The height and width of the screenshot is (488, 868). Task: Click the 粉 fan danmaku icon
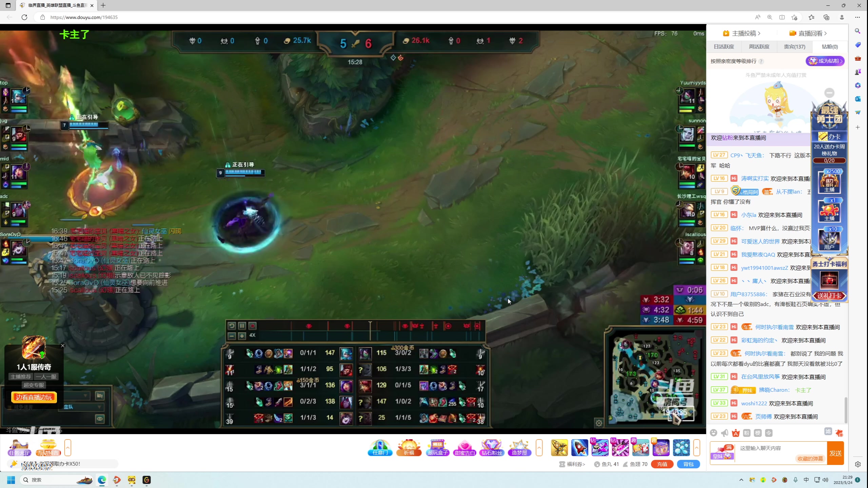(x=747, y=433)
